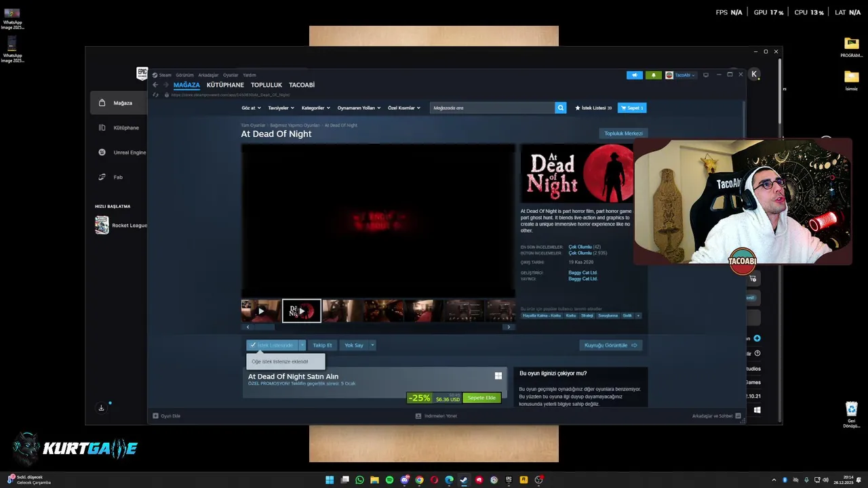Select the first video thumbnail
Screen dimensions: 868x488
point(260,311)
